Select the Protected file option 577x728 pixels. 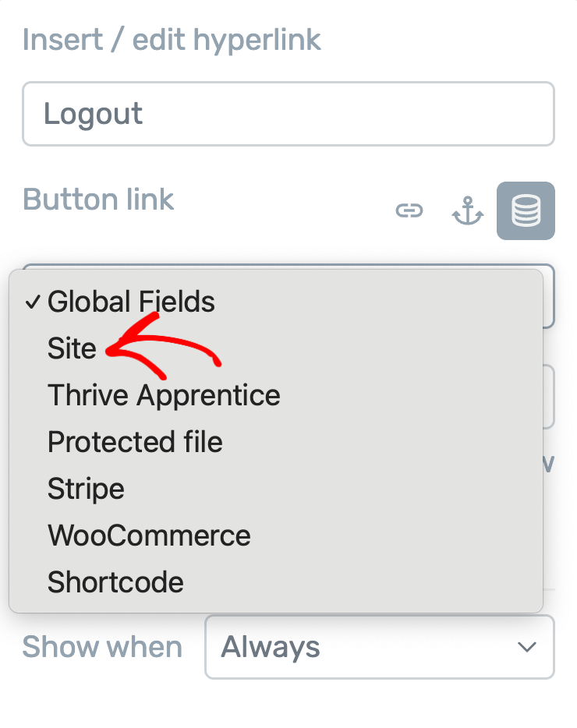(135, 441)
